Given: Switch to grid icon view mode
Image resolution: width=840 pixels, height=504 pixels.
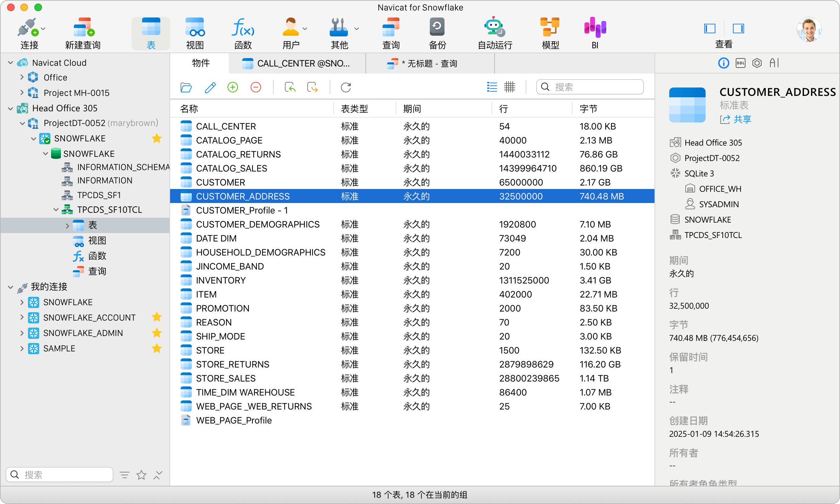Looking at the screenshot, I should (510, 87).
